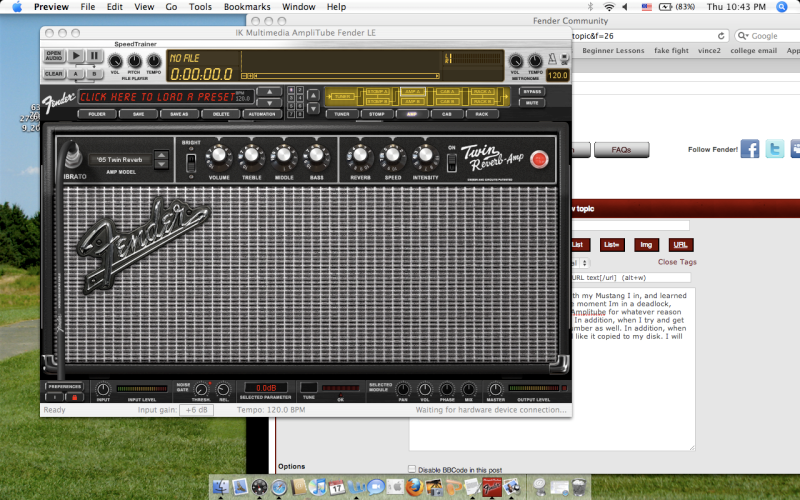Click the Save As preset button
This screenshot has width=800, height=500.
179,114
